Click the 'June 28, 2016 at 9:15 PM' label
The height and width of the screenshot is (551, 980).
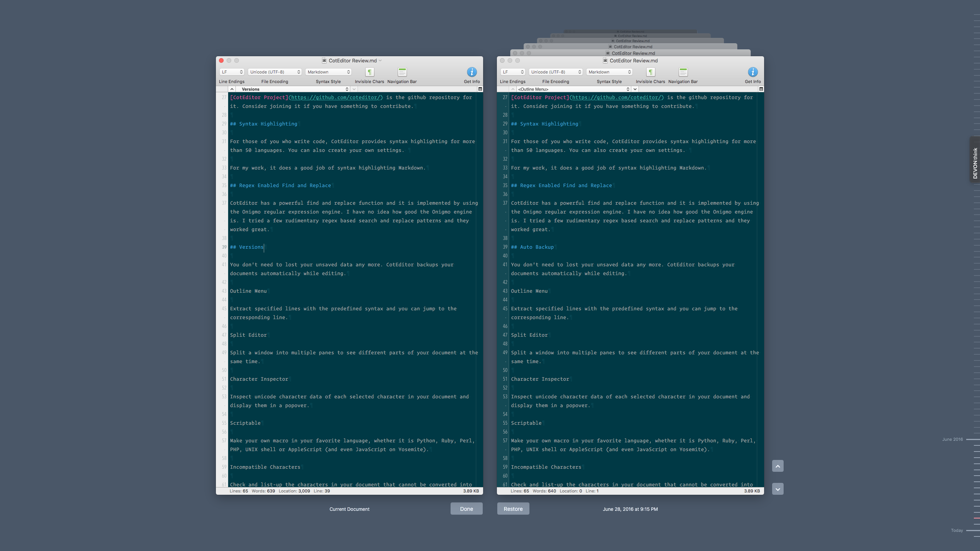pos(630,509)
